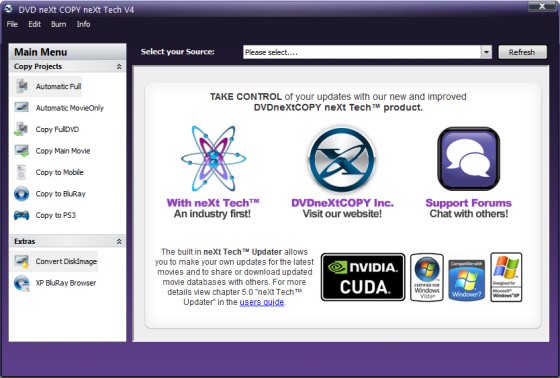The width and height of the screenshot is (560, 378).
Task: Pick the Copy to PS3 gamepad icon
Action: click(x=21, y=215)
